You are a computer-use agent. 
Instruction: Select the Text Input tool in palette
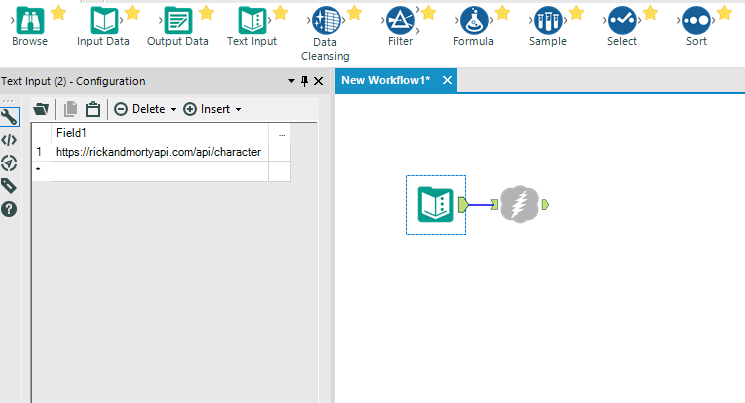click(x=252, y=20)
